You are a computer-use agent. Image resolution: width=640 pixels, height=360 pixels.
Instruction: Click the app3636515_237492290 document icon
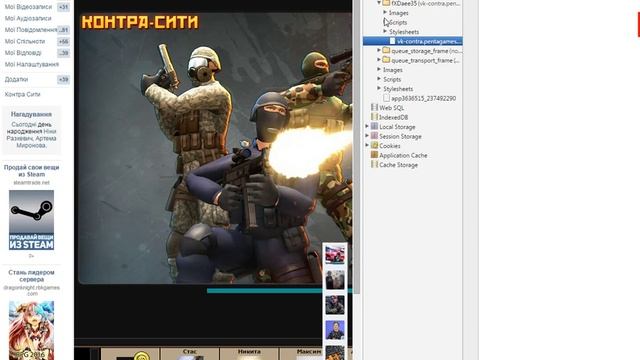click(x=386, y=98)
